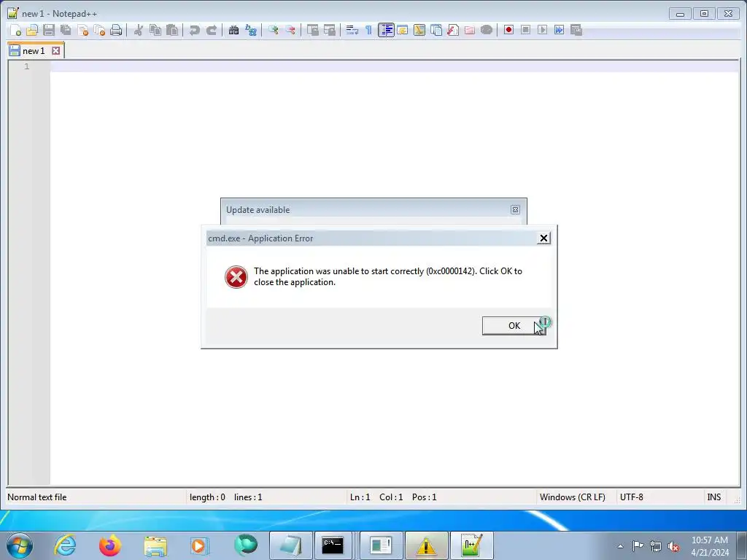Click the Save toolbar icon
Screen dimensions: 747x560
49,30
